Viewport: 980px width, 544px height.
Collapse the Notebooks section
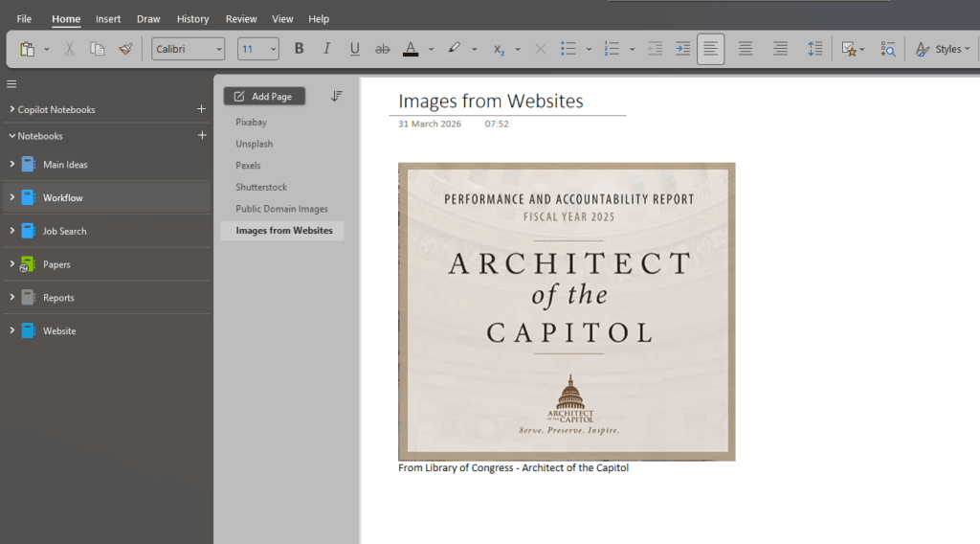(11, 136)
